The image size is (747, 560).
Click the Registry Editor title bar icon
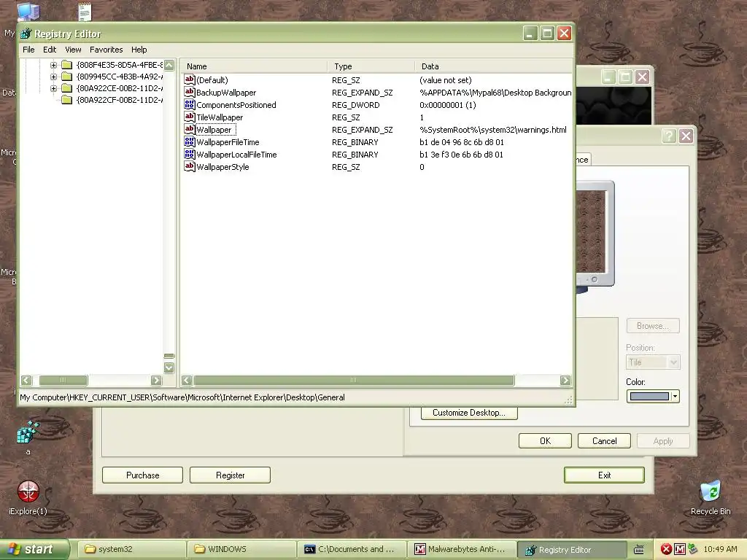click(26, 34)
